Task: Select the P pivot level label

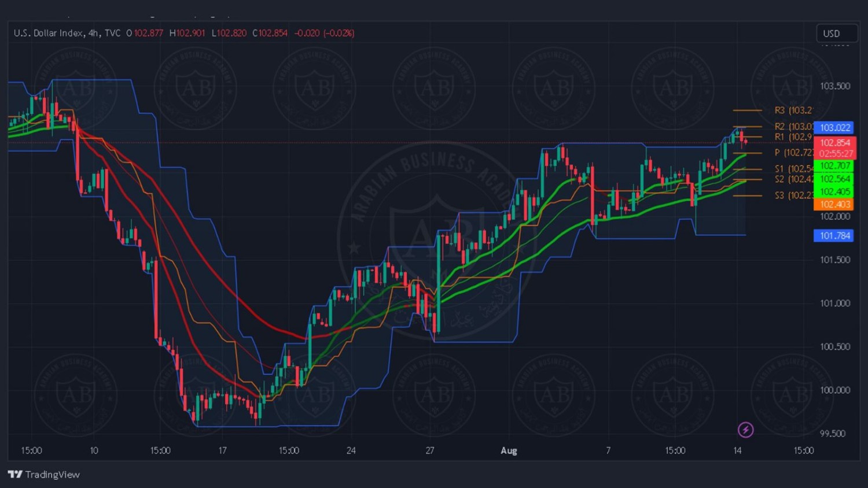Action: [x=793, y=153]
